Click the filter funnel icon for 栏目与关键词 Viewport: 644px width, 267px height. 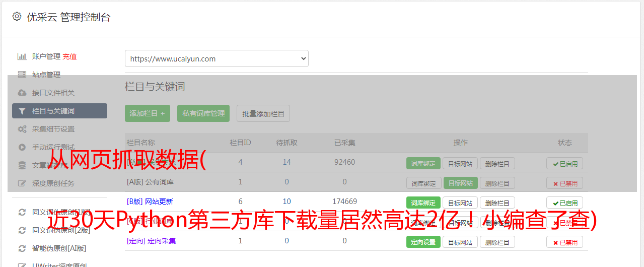22,111
